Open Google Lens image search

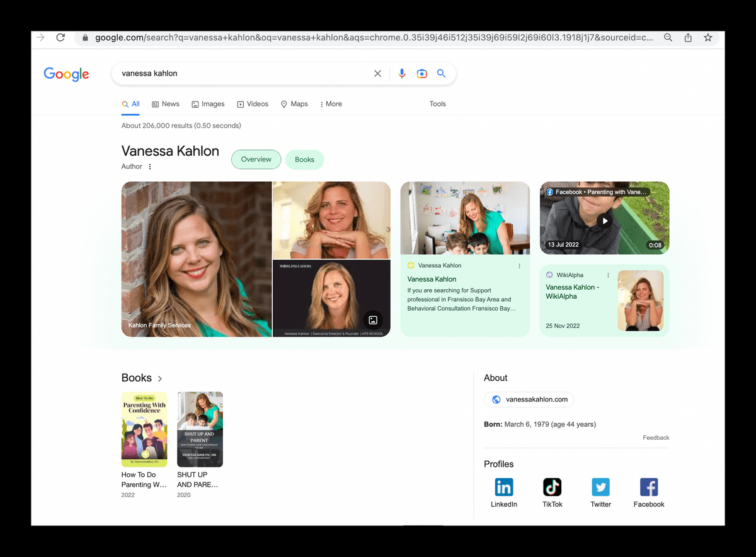pos(421,74)
